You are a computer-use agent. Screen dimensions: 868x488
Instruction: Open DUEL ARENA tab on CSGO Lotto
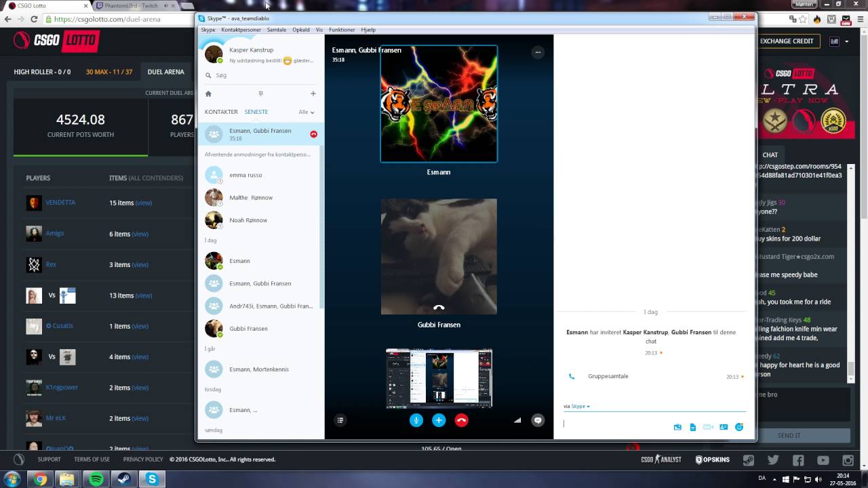[x=165, y=72]
